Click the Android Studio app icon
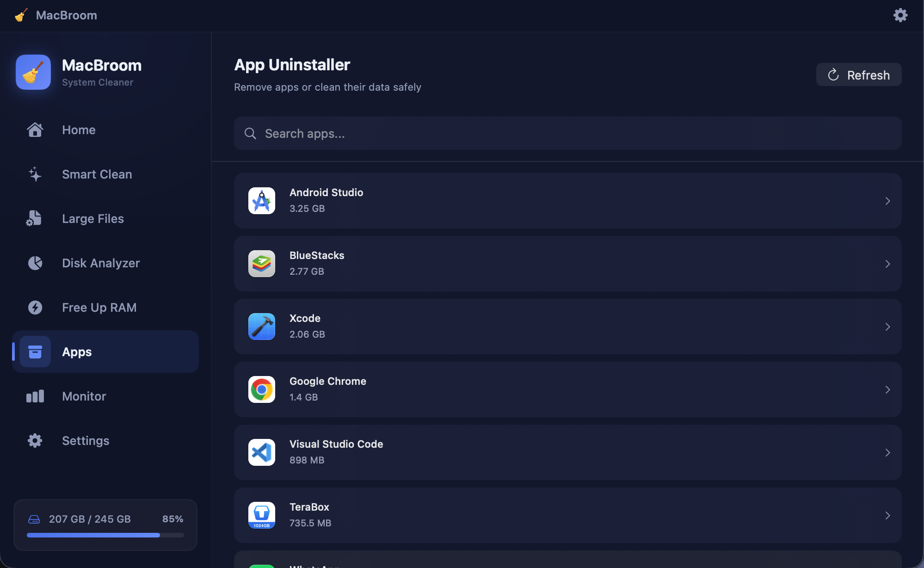 click(x=262, y=201)
